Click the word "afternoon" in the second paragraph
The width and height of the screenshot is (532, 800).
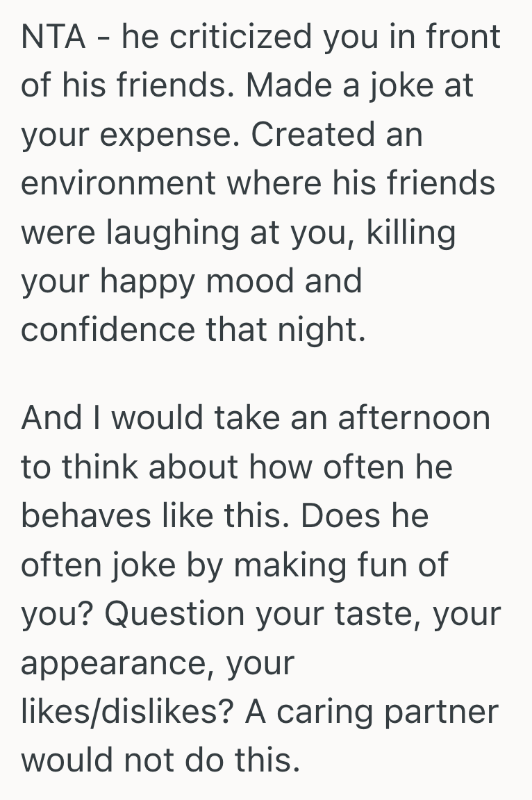[414, 418]
